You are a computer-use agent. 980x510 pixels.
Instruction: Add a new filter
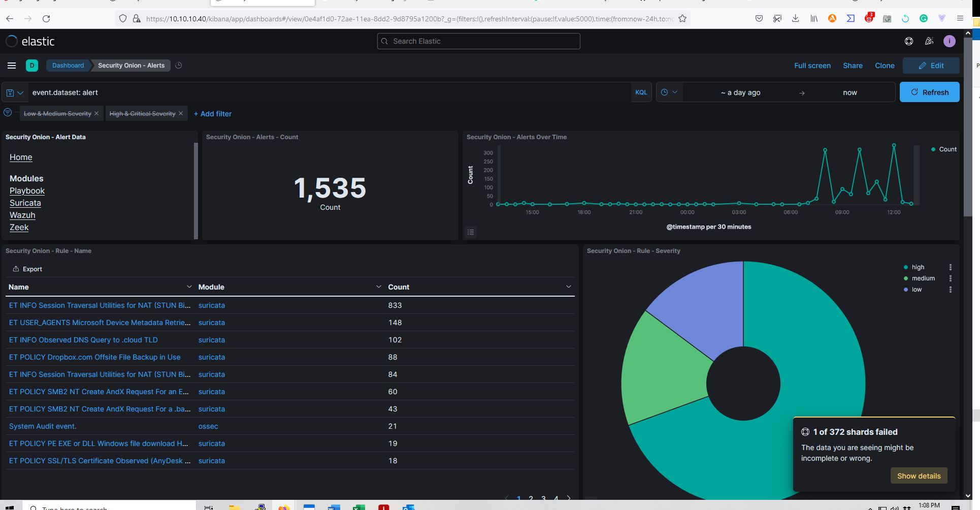coord(213,114)
